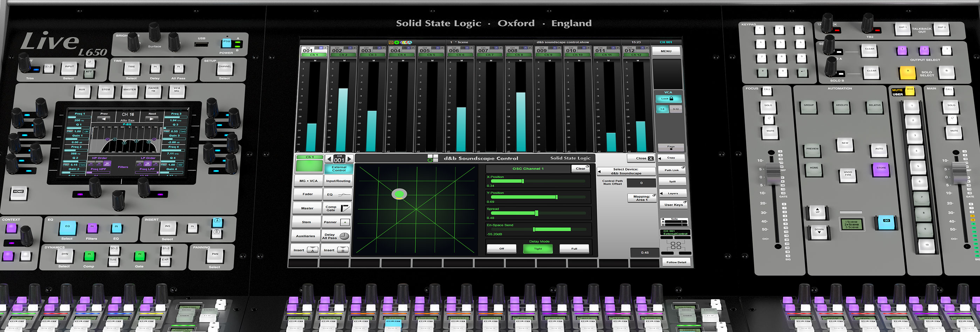Viewport: 980px width, 332px height.
Task: Hit the blue GO scene button
Action: coord(886,222)
